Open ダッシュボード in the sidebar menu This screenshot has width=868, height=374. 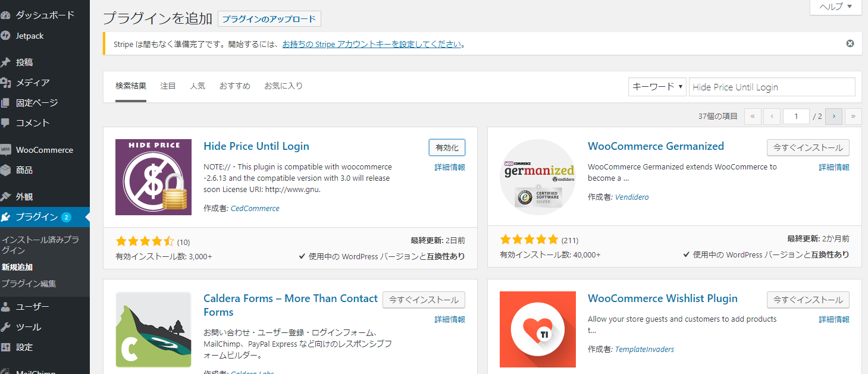[x=45, y=15]
